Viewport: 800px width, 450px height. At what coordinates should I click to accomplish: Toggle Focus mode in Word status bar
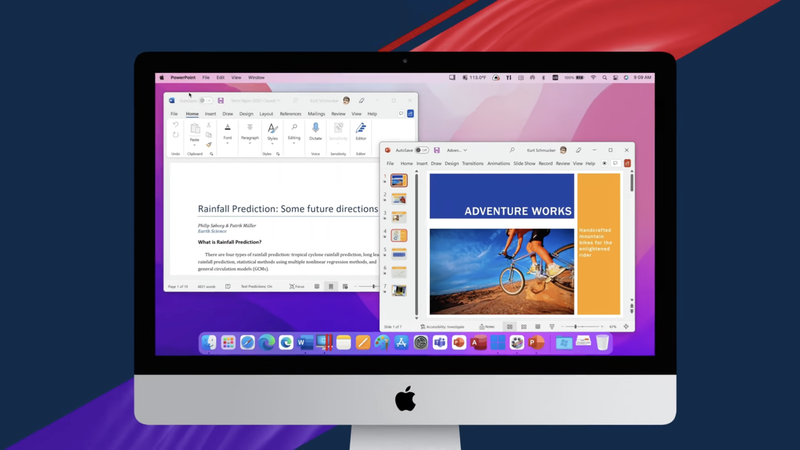click(297, 287)
